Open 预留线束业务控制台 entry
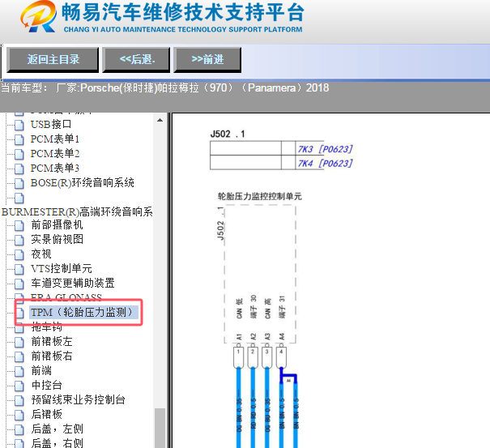 click(x=78, y=400)
